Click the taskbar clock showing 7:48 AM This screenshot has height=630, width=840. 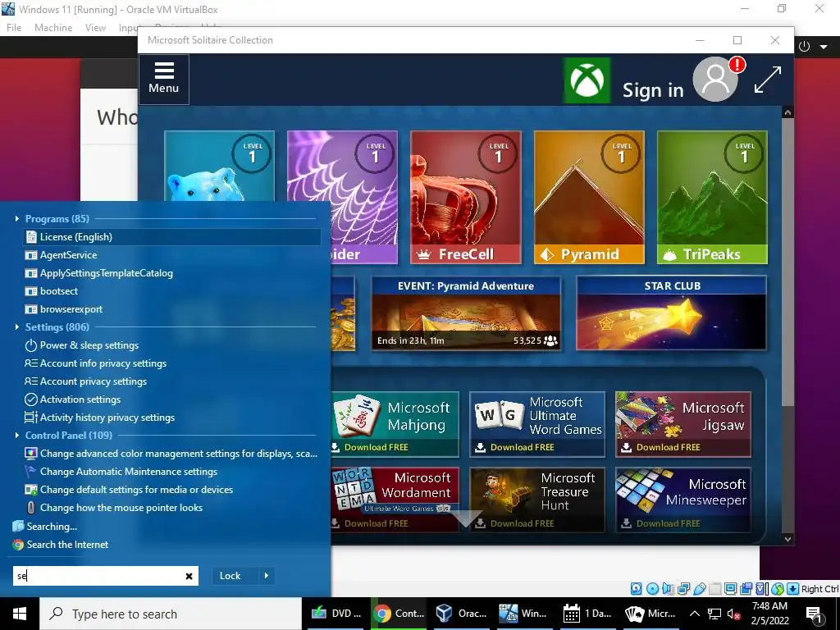tap(769, 614)
